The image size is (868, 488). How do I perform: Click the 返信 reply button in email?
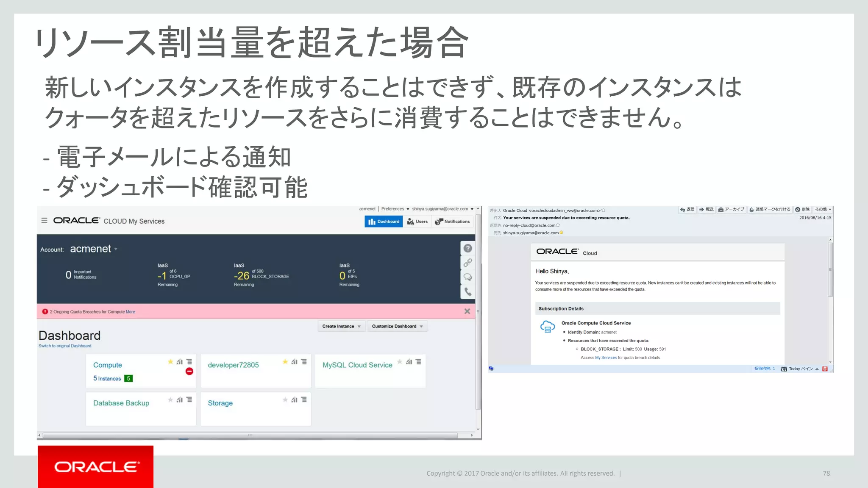pyautogui.click(x=687, y=209)
